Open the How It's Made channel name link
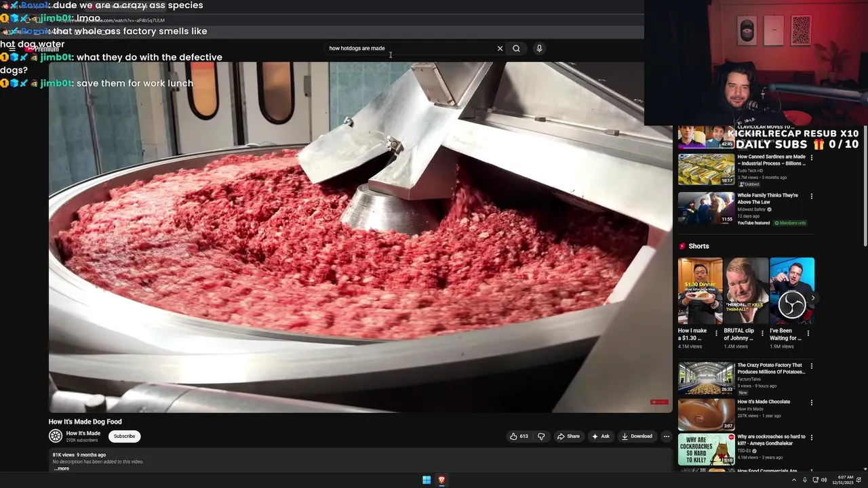The height and width of the screenshot is (488, 868). [83, 433]
